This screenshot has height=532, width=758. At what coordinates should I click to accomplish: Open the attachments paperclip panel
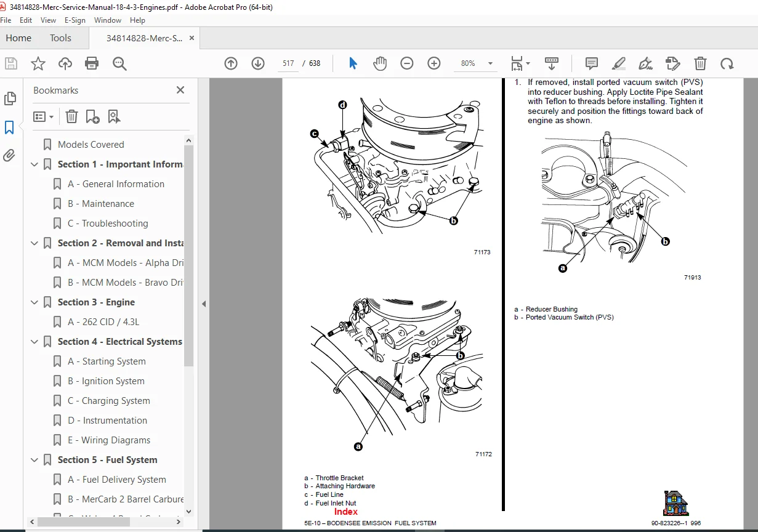9,155
